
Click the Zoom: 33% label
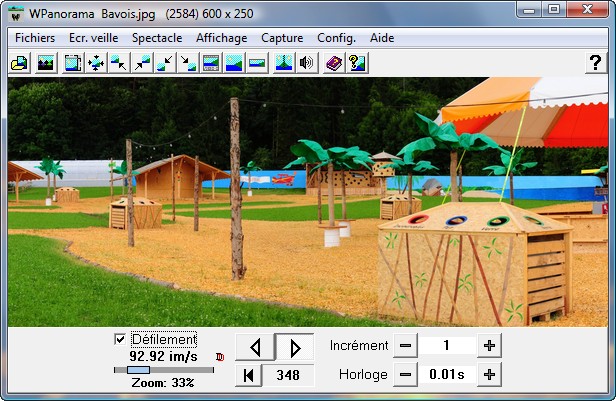pos(163,383)
